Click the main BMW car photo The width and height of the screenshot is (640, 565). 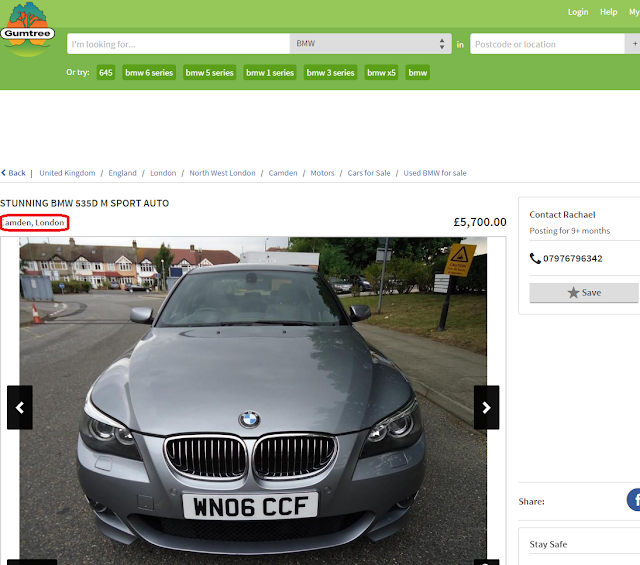click(x=253, y=400)
